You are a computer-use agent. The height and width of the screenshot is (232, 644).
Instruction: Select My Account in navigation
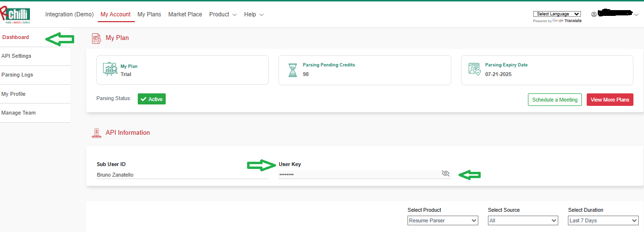(x=116, y=14)
